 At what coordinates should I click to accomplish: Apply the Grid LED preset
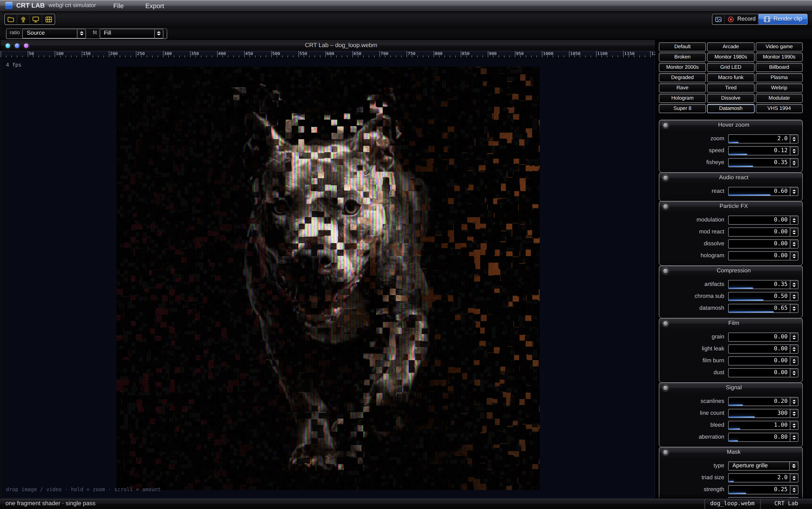point(731,67)
